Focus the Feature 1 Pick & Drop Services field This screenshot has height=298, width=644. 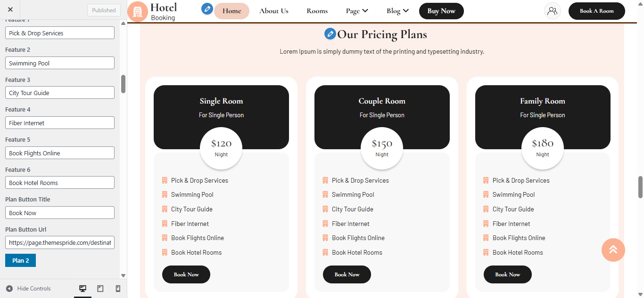click(x=60, y=33)
